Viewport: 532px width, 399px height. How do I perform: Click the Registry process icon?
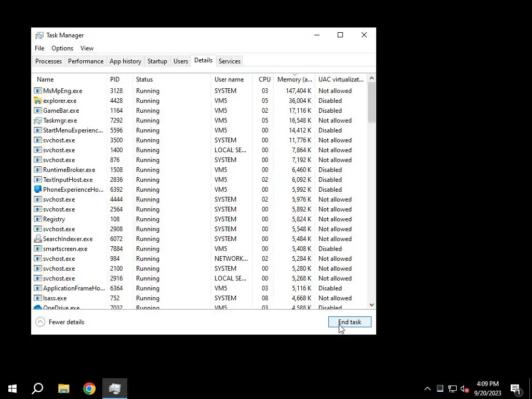37,219
